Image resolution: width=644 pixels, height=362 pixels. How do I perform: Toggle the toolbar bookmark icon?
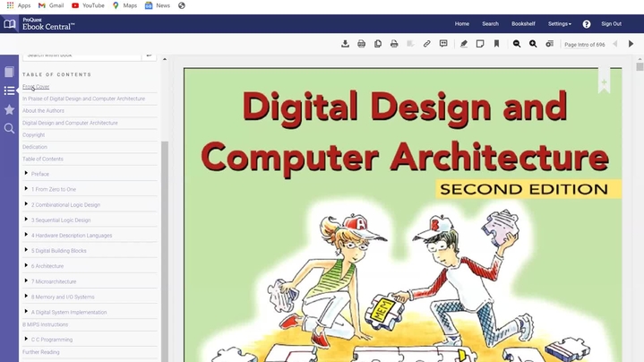pyautogui.click(x=496, y=44)
